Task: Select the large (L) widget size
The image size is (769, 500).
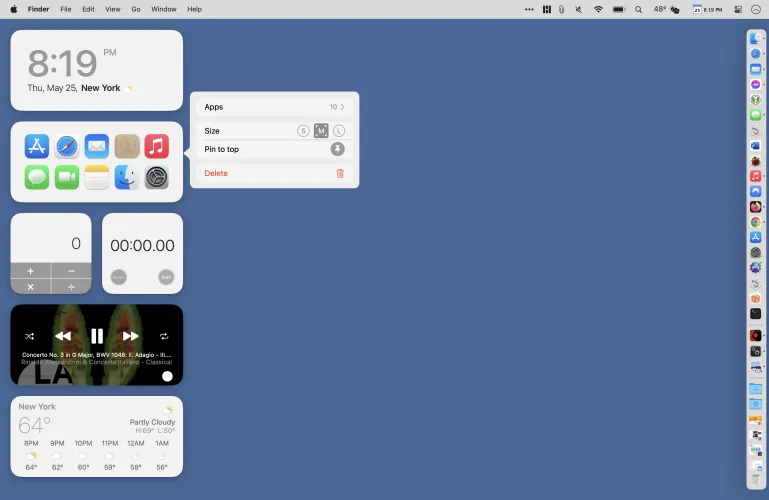Action: point(338,131)
